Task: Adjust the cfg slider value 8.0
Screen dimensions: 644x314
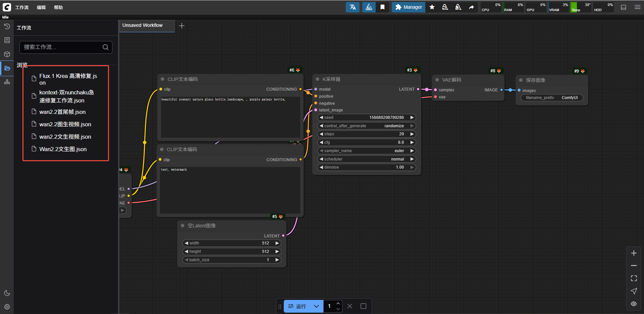Action: pyautogui.click(x=367, y=142)
